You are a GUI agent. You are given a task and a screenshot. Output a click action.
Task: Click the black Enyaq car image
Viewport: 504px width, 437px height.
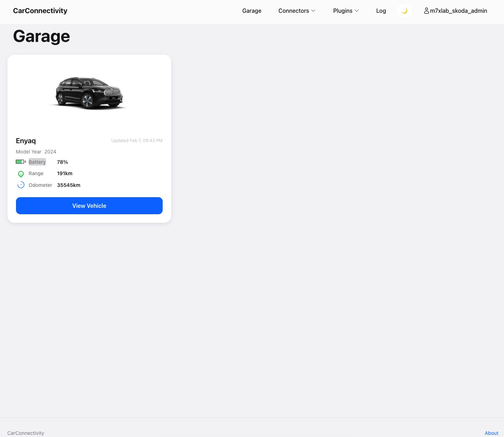click(89, 93)
